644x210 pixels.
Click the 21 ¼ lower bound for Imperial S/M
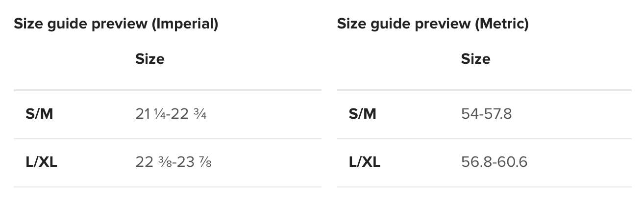click(x=148, y=114)
